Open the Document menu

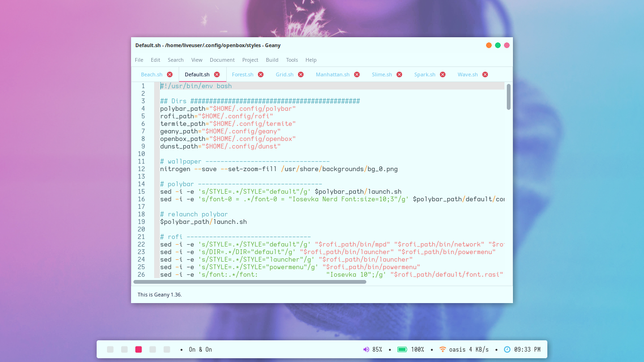pos(222,60)
